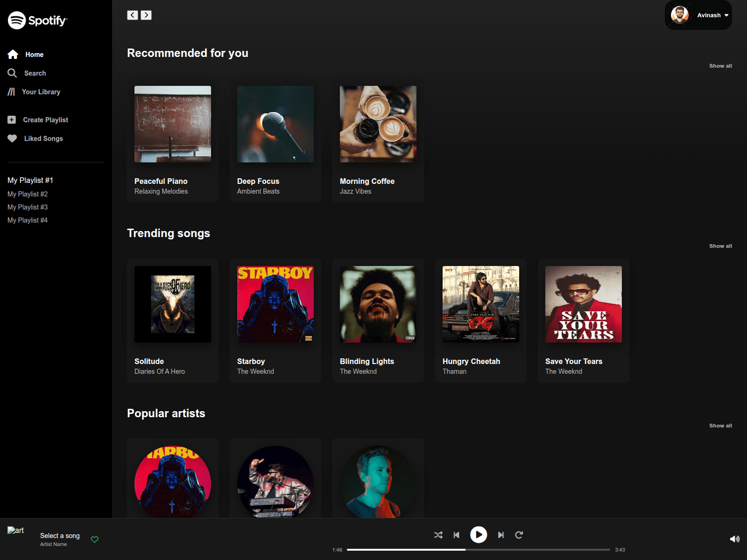This screenshot has width=747, height=560.
Task: Select the Search icon
Action: tap(13, 73)
